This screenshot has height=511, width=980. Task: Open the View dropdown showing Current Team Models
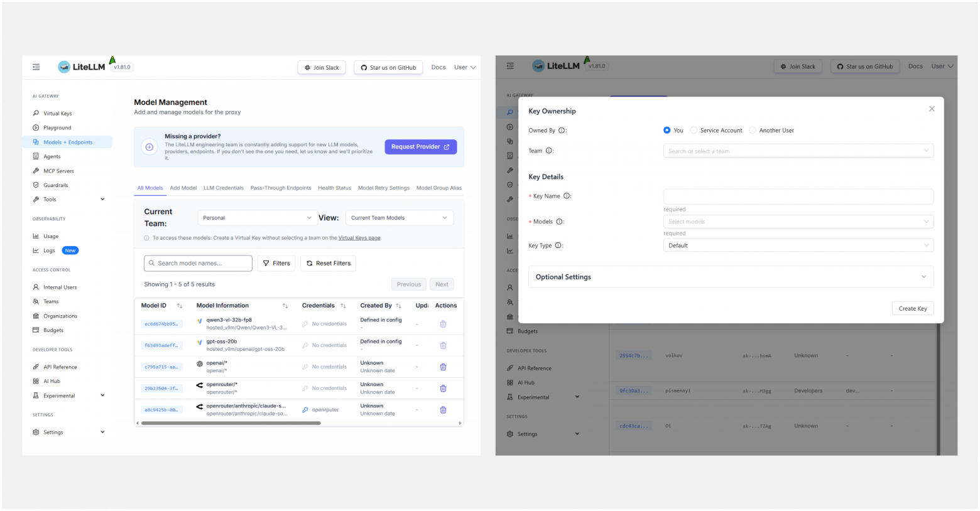(x=400, y=218)
